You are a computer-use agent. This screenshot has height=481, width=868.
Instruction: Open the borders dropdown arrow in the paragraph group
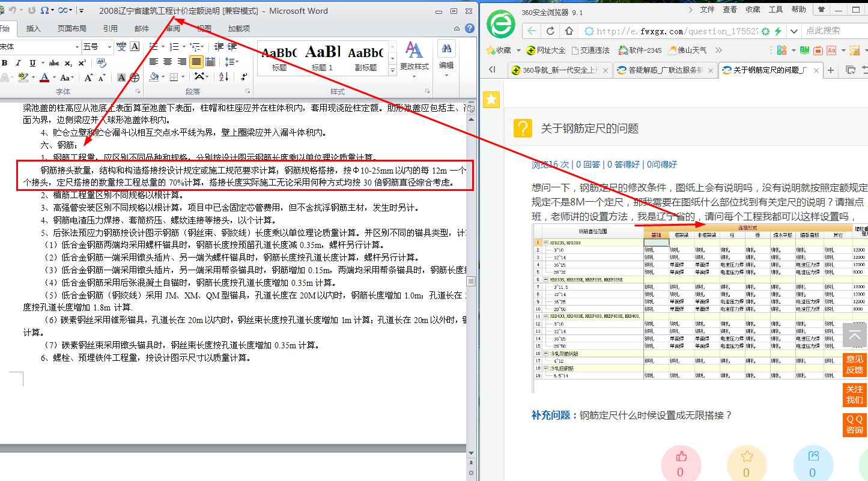pyautogui.click(x=183, y=77)
